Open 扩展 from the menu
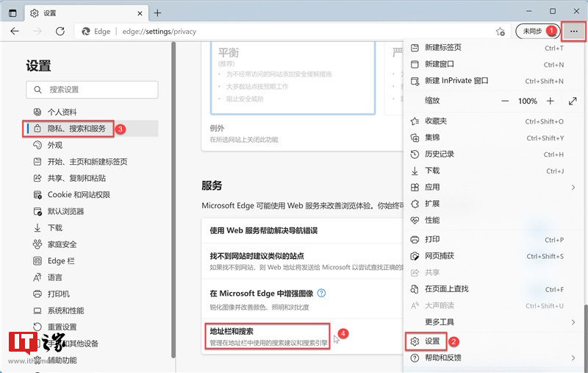 tap(494, 204)
